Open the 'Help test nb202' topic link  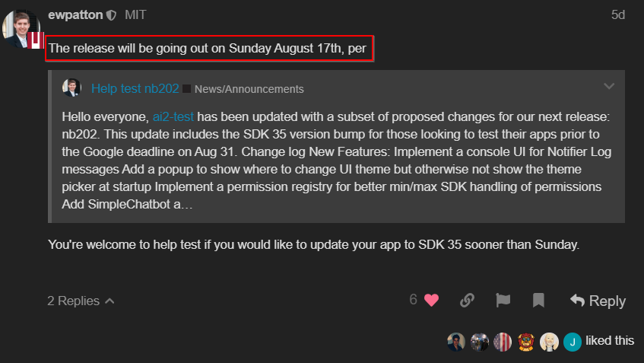tap(135, 89)
